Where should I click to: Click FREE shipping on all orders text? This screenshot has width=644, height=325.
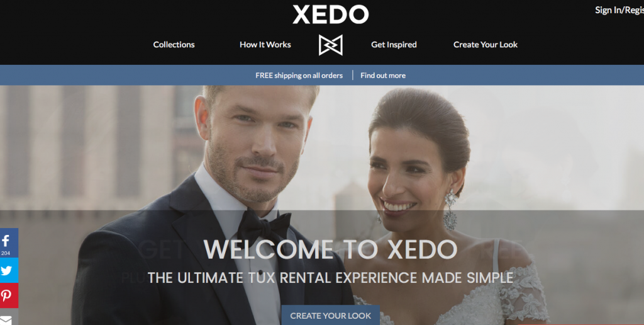coord(299,76)
